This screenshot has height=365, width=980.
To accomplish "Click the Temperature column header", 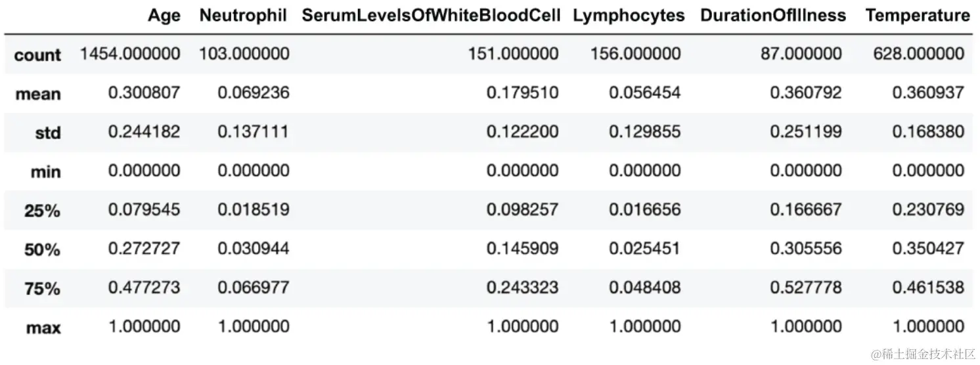I will click(x=918, y=16).
